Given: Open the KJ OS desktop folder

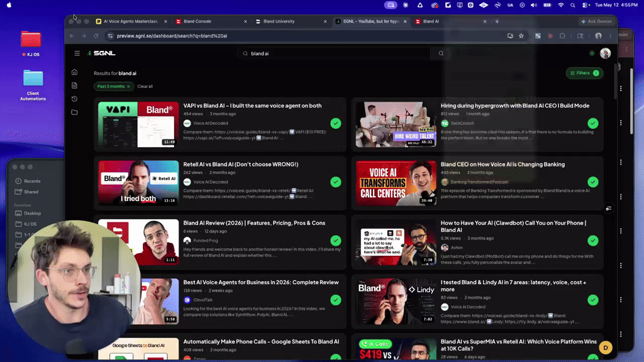Looking at the screenshot, I should point(31,43).
